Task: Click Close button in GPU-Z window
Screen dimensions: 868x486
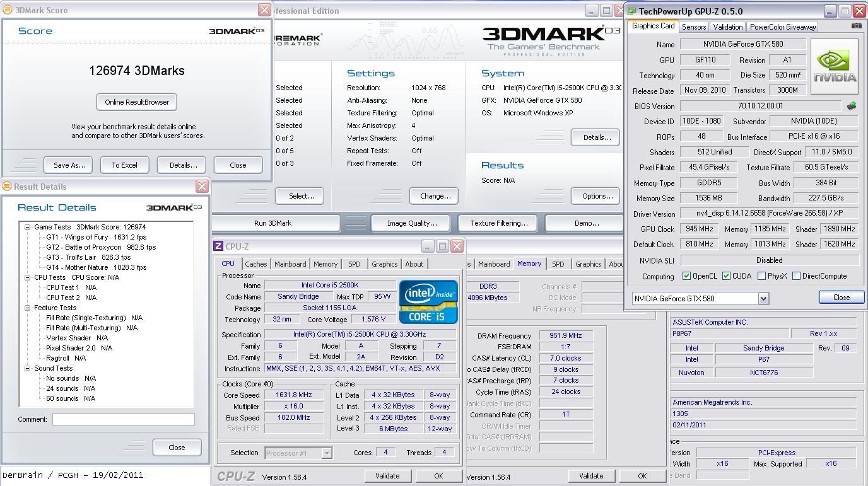Action: pos(841,298)
